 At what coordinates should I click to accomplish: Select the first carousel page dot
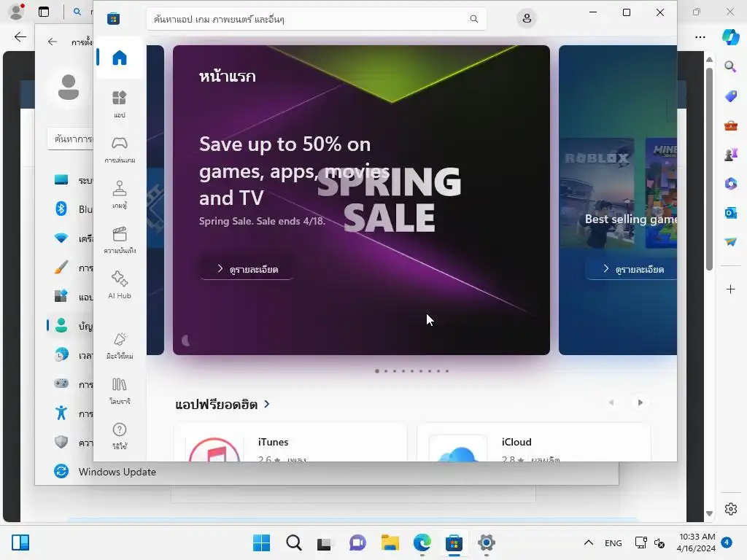[x=377, y=371]
